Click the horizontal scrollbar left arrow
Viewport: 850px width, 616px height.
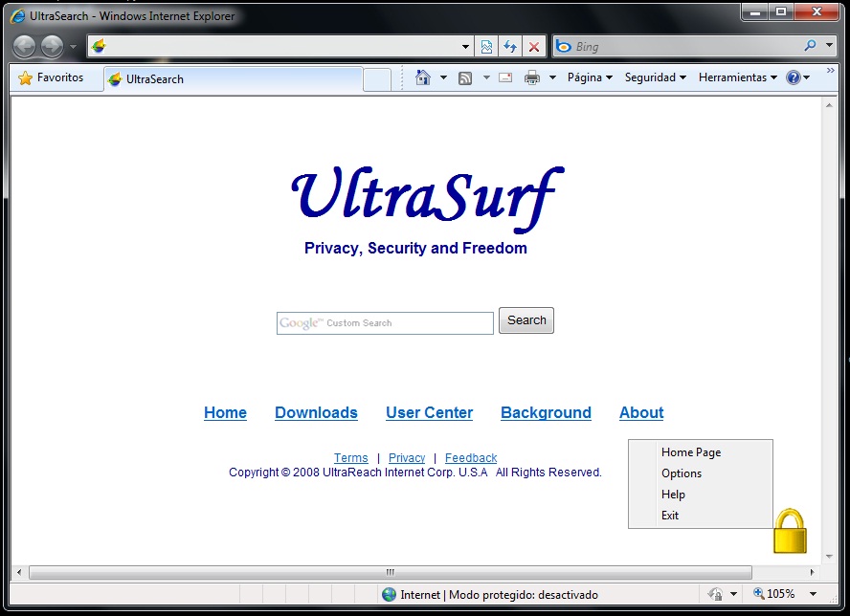coord(19,572)
